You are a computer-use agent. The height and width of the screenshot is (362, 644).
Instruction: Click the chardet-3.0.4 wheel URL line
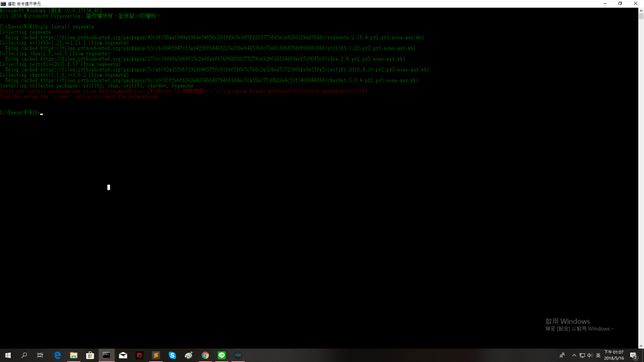(x=211, y=80)
